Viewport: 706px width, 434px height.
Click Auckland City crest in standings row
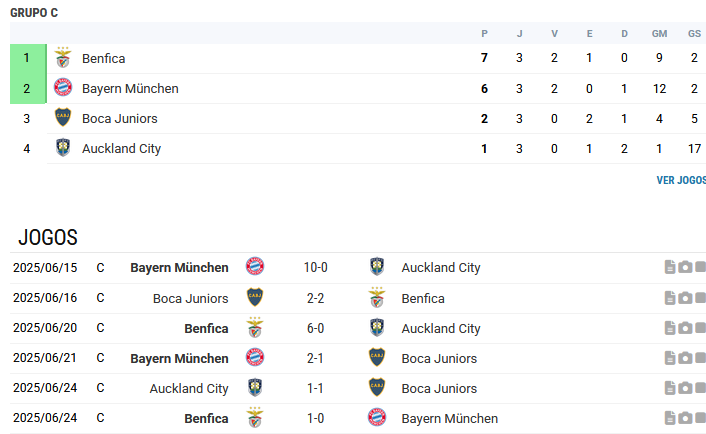point(63,147)
